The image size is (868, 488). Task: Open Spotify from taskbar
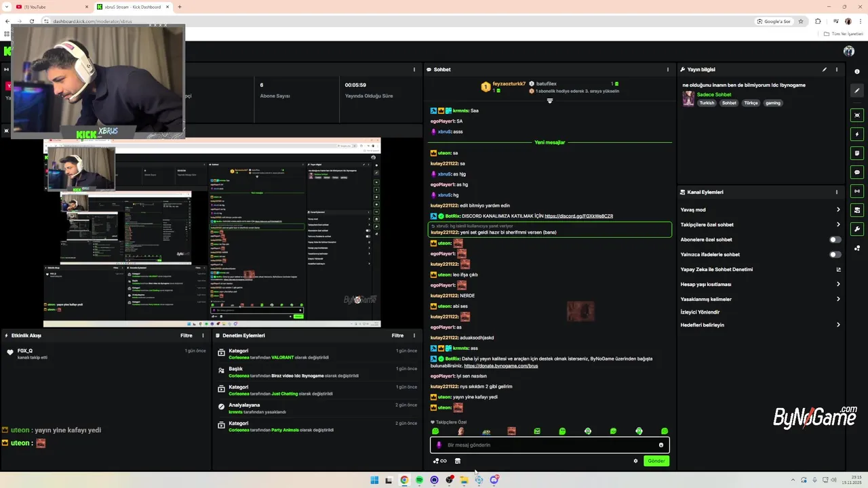(x=419, y=480)
